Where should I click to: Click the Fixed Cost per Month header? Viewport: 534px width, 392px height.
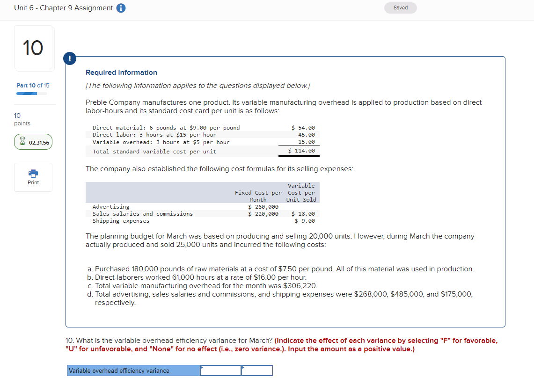[x=258, y=196]
